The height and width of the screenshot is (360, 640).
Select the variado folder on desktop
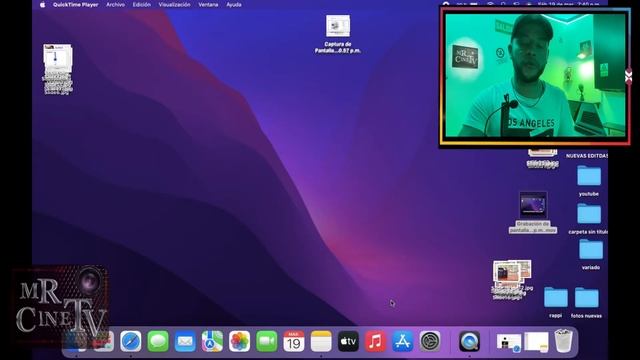pos(591,249)
